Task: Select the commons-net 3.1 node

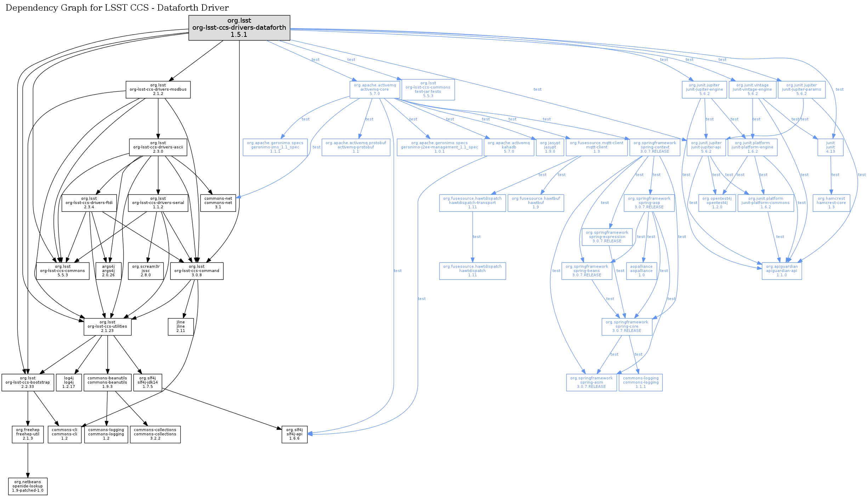Action: (218, 203)
